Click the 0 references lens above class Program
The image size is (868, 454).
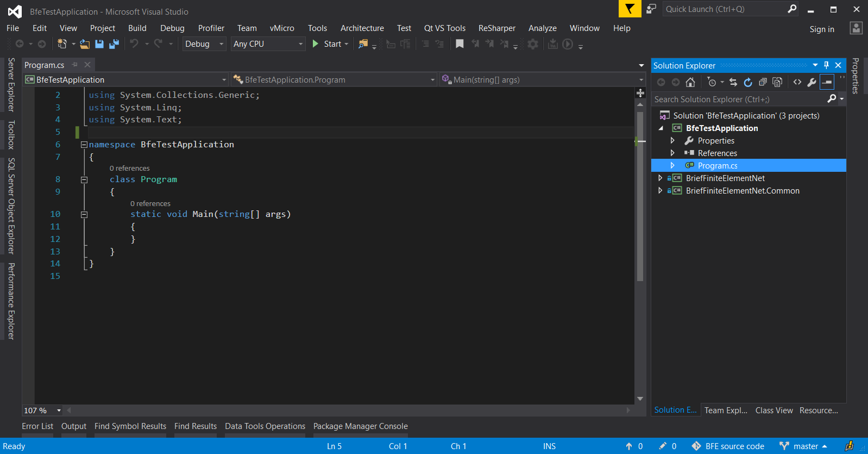(x=130, y=169)
